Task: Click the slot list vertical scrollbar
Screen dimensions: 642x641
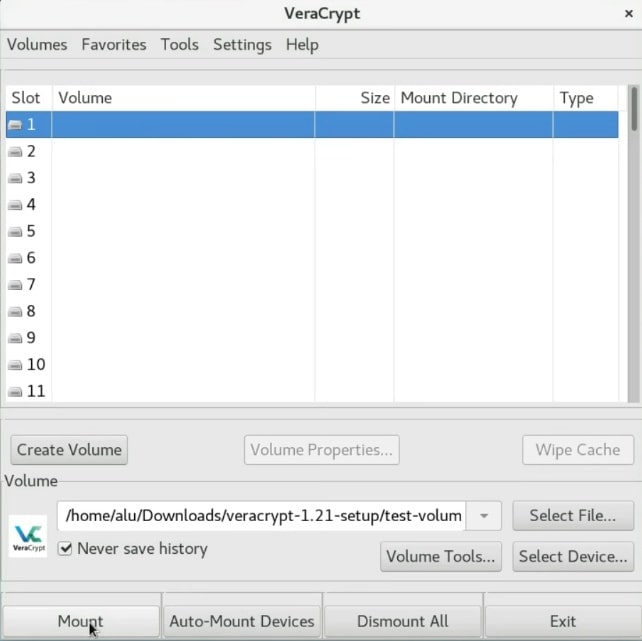Action: click(634, 244)
